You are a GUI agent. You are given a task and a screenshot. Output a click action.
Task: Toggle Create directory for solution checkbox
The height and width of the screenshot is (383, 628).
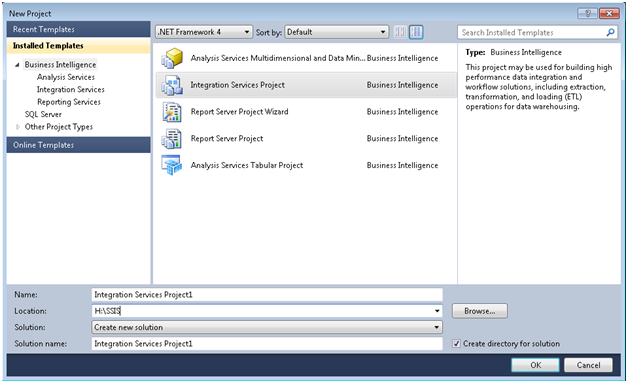[456, 344]
